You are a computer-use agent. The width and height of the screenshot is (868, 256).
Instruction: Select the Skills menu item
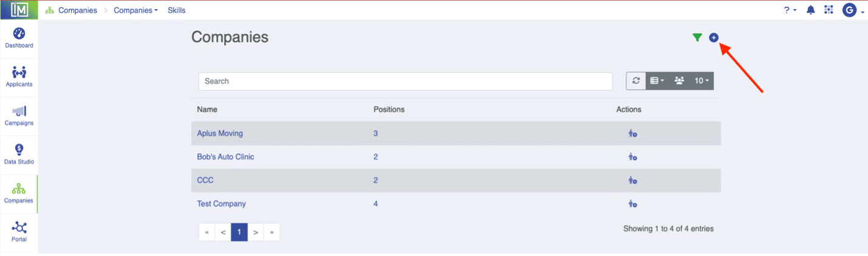pos(177,10)
